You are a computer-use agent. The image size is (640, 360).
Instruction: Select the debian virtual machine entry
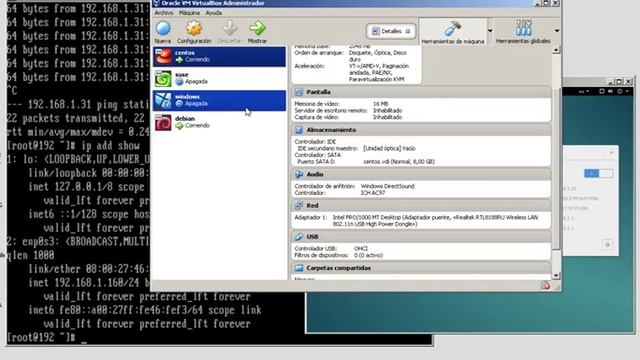click(220, 122)
